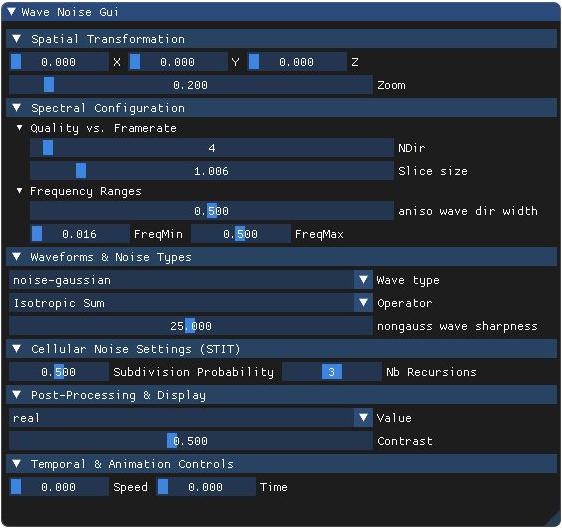Collapse Temporal & Animation Controls arrow
This screenshot has width=562, height=528.
16,463
